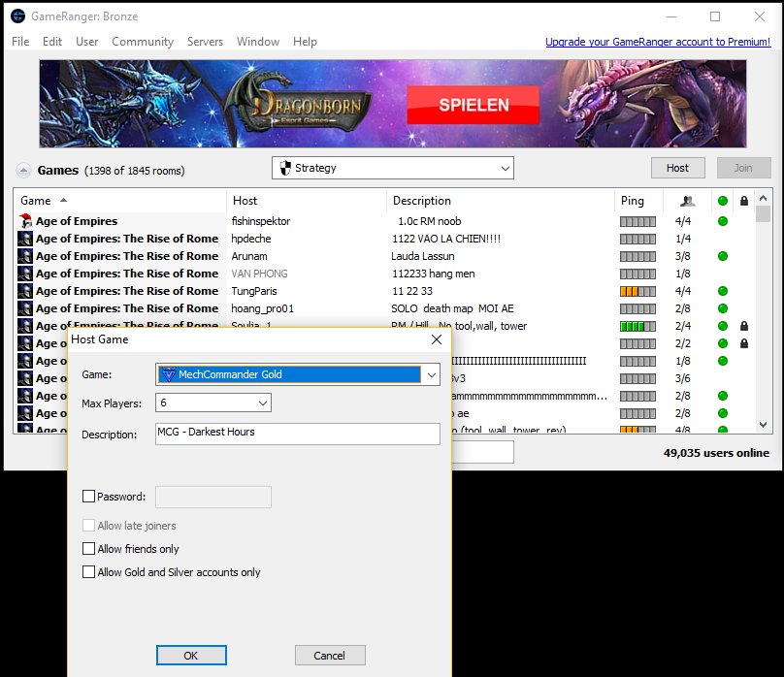The image size is (784, 677).
Task: Click the Description text field
Action: point(298,434)
